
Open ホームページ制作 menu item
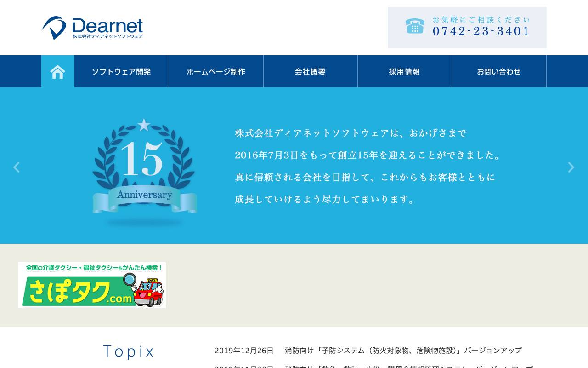(x=216, y=71)
